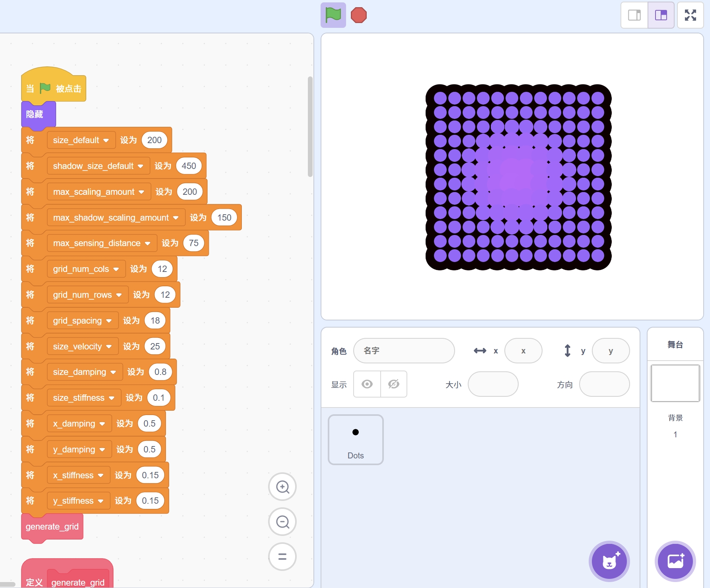Enter full screen stage mode
Viewport: 710px width, 588px height.
click(690, 15)
